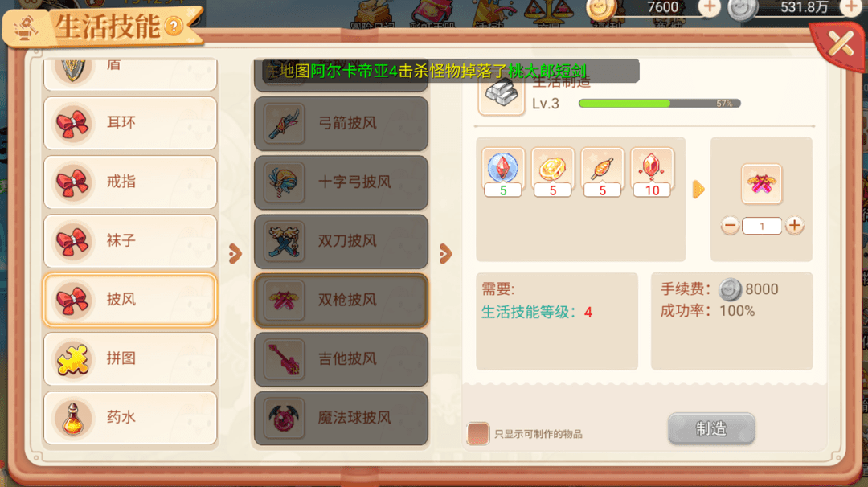The height and width of the screenshot is (487, 868).
Task: Click the help question mark beside 生活技能
Action: (x=174, y=26)
